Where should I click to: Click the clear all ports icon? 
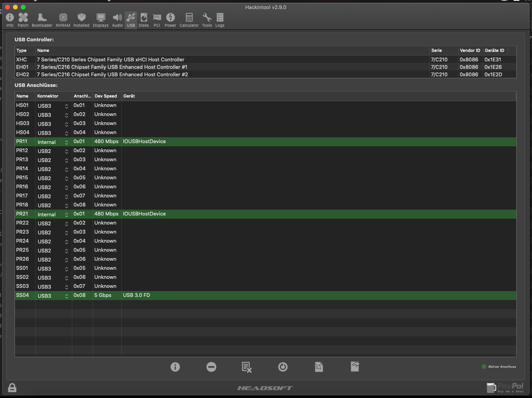point(246,367)
